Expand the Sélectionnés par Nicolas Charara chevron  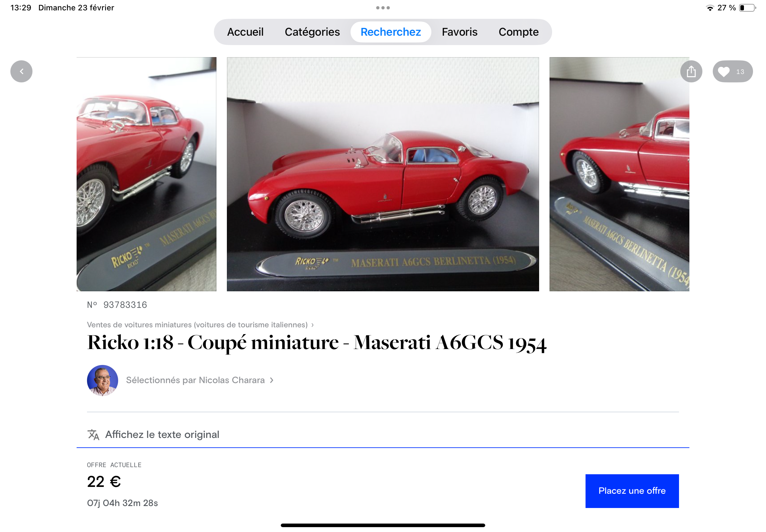coord(271,380)
